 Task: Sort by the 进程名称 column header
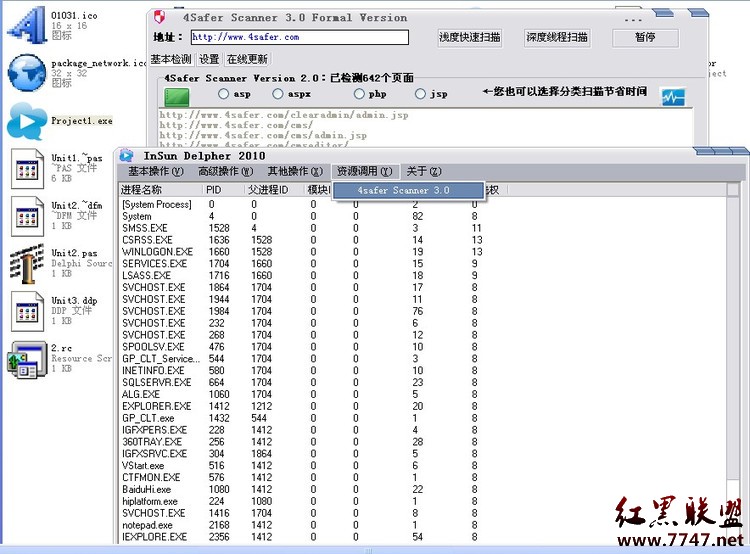coord(161,190)
